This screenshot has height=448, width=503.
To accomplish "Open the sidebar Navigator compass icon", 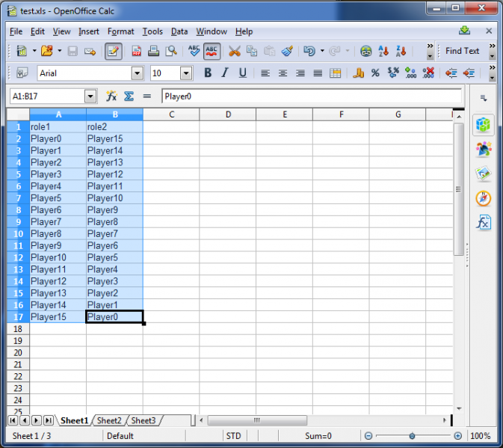I will [483, 198].
